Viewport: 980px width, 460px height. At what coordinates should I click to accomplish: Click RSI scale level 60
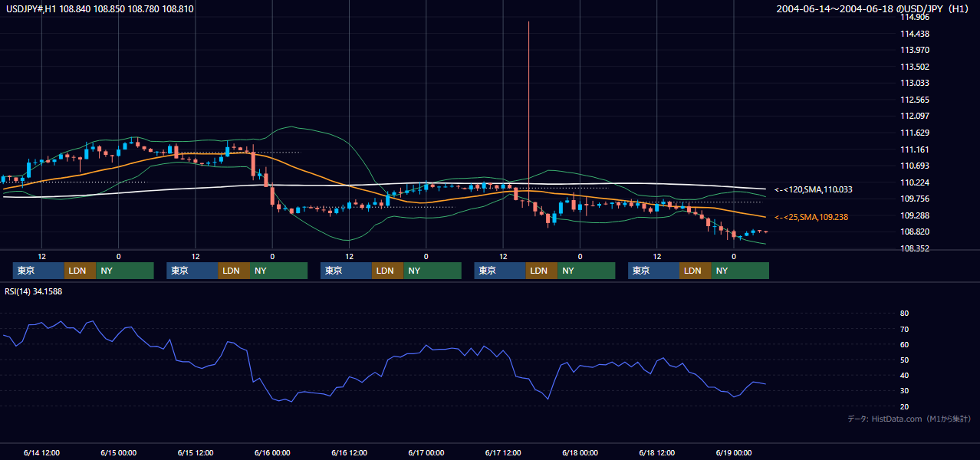905,344
